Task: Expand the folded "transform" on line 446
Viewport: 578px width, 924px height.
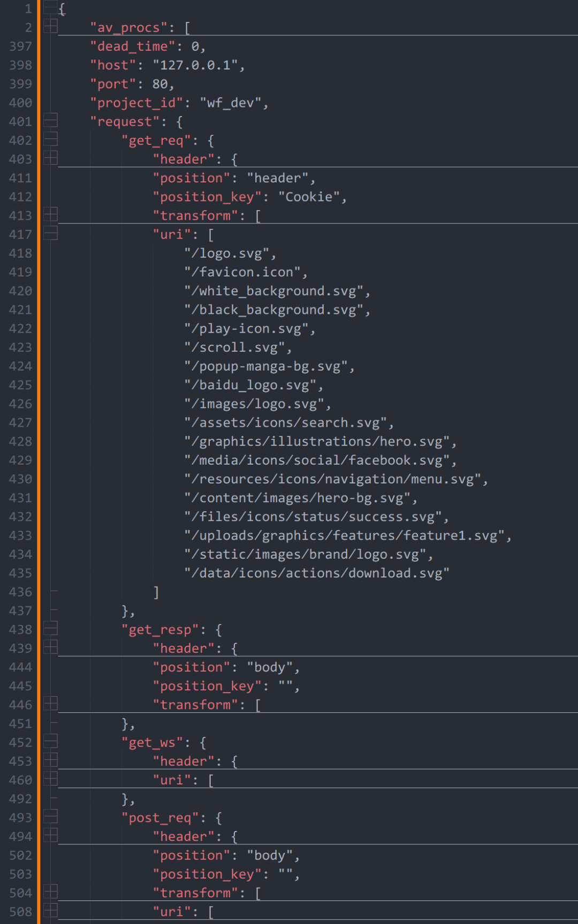Action: click(50, 703)
